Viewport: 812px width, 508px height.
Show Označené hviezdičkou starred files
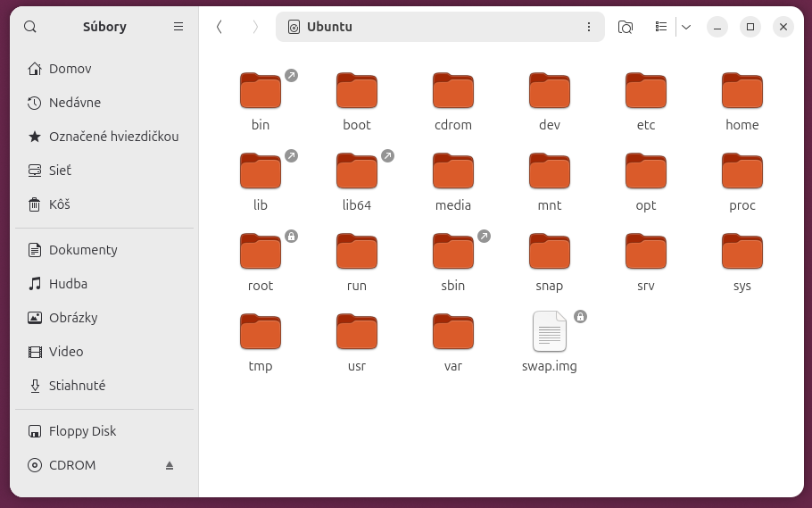tap(104, 137)
